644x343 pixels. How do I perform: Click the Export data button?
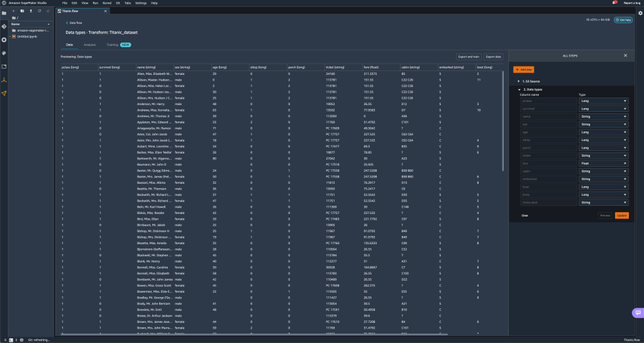tap(493, 57)
